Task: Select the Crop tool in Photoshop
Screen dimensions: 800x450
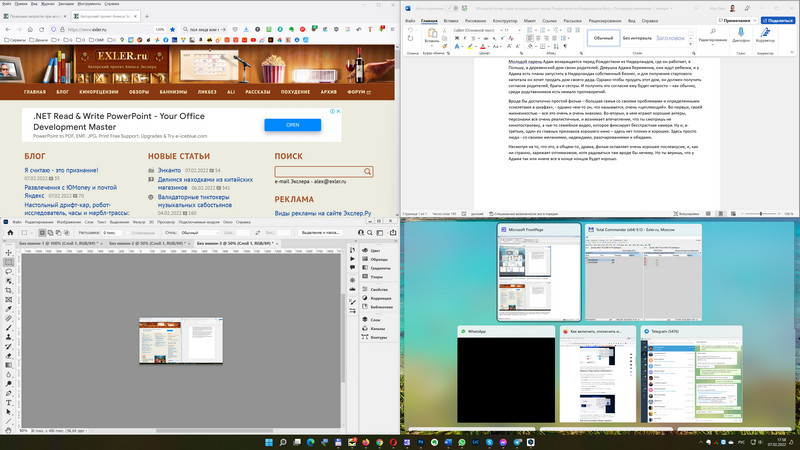Action: point(9,290)
